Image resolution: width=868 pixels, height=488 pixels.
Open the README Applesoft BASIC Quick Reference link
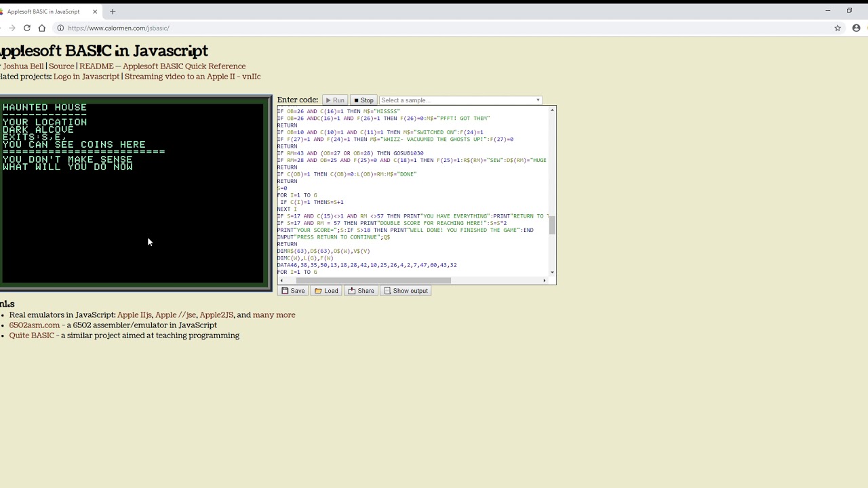point(162,66)
